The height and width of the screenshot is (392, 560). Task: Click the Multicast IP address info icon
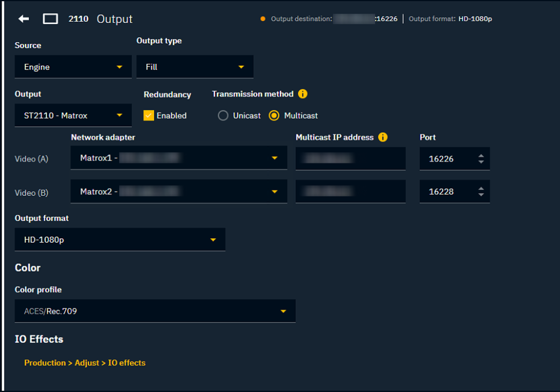(x=383, y=137)
